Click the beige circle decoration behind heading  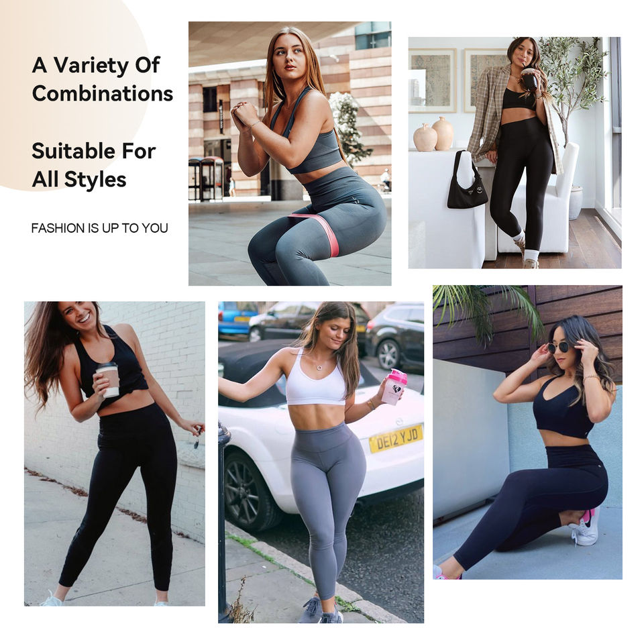pyautogui.click(x=74, y=95)
